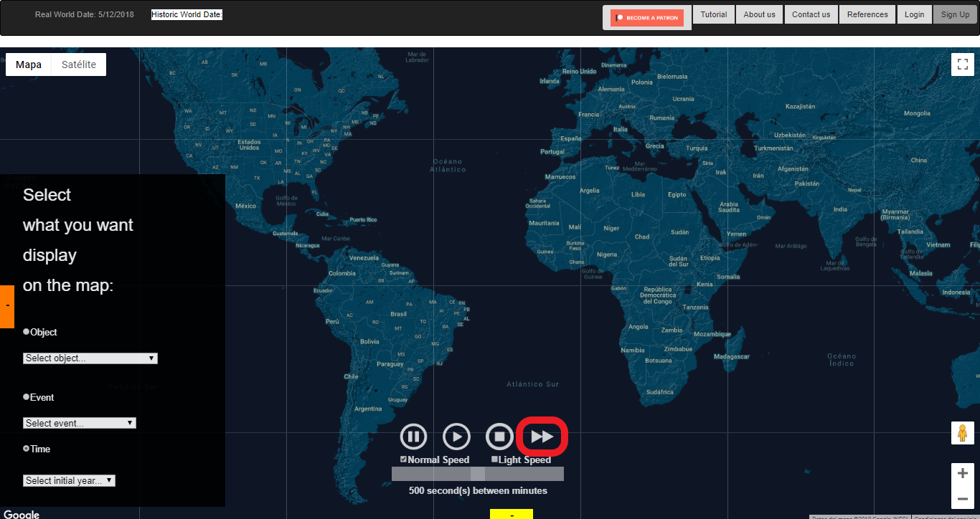Start playback with the play button
Viewport: 980px width, 519px height.
[x=456, y=437]
